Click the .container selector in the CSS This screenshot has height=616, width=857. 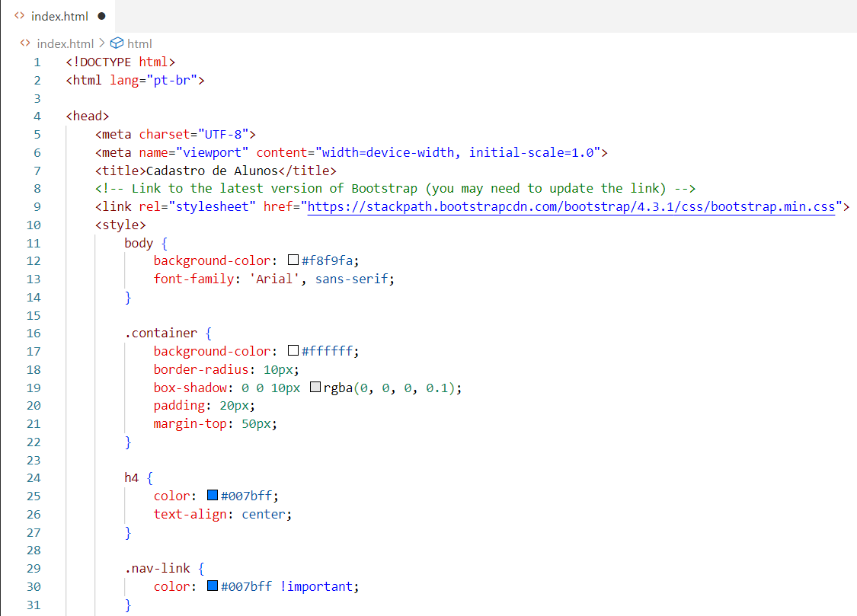(161, 333)
